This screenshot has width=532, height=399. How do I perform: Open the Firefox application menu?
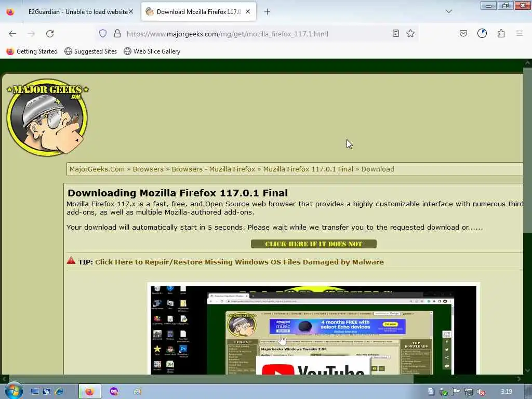tap(520, 33)
